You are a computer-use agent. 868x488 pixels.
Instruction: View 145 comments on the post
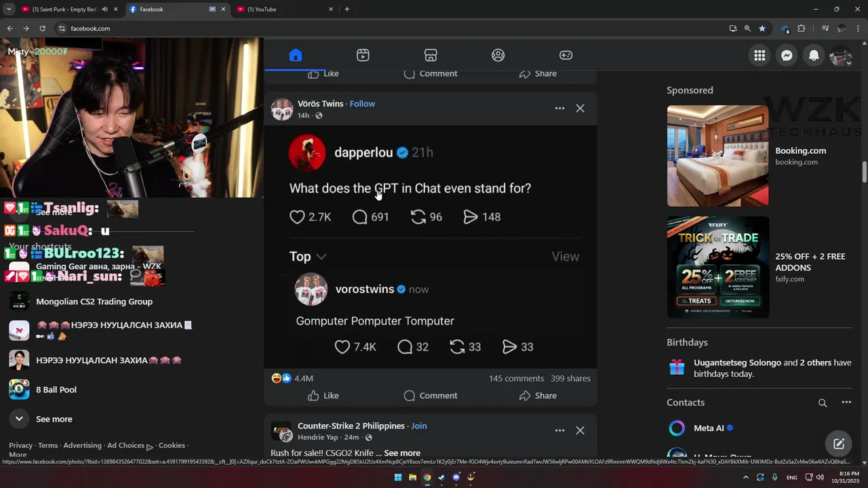pos(516,378)
